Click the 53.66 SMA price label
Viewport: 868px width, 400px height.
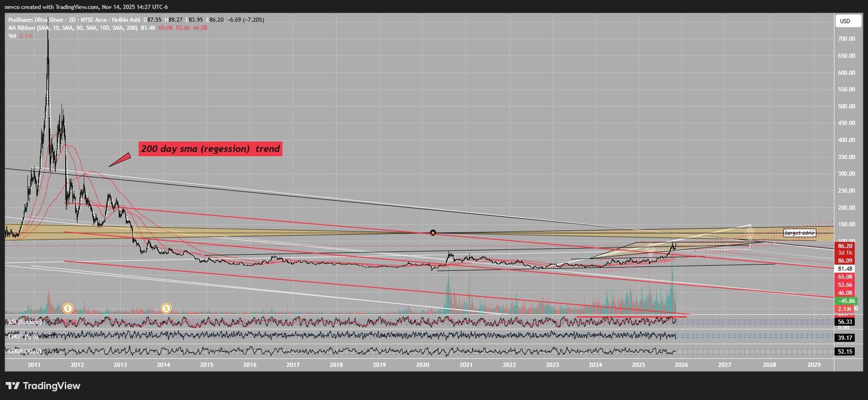tap(845, 285)
